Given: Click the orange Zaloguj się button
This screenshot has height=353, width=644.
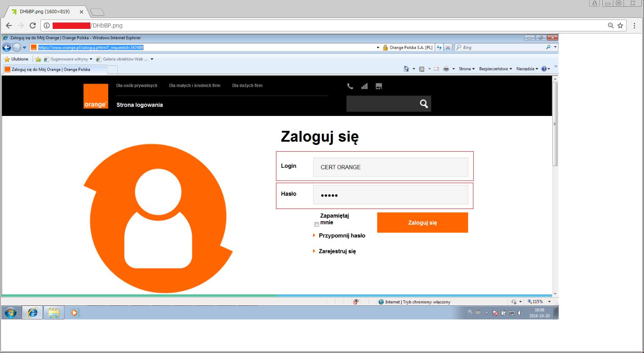Looking at the screenshot, I should (x=422, y=223).
